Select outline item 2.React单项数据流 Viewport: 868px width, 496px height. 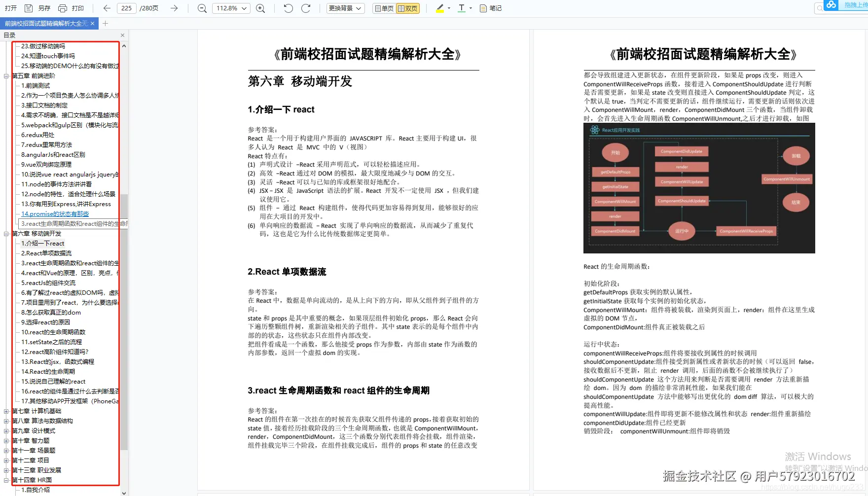tap(46, 253)
